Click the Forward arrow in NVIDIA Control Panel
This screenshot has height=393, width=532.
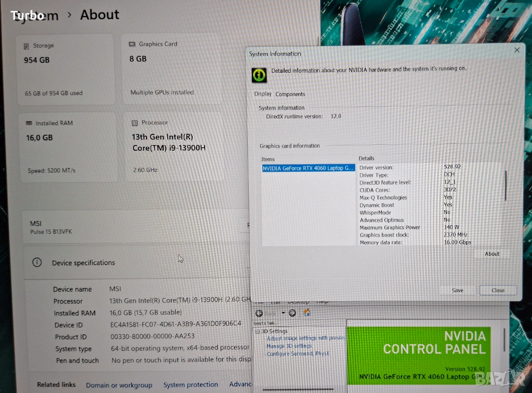pyautogui.click(x=292, y=313)
